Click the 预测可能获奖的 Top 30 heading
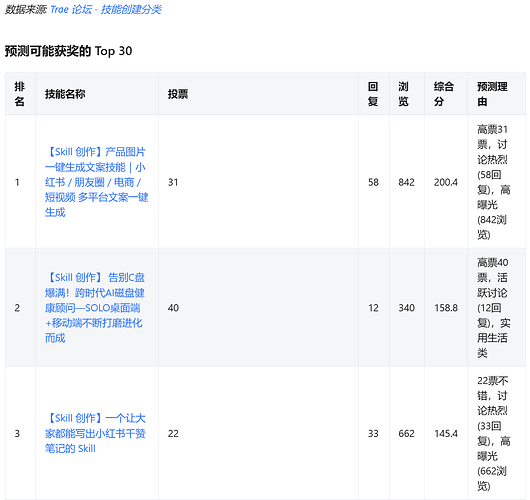 pos(68,51)
